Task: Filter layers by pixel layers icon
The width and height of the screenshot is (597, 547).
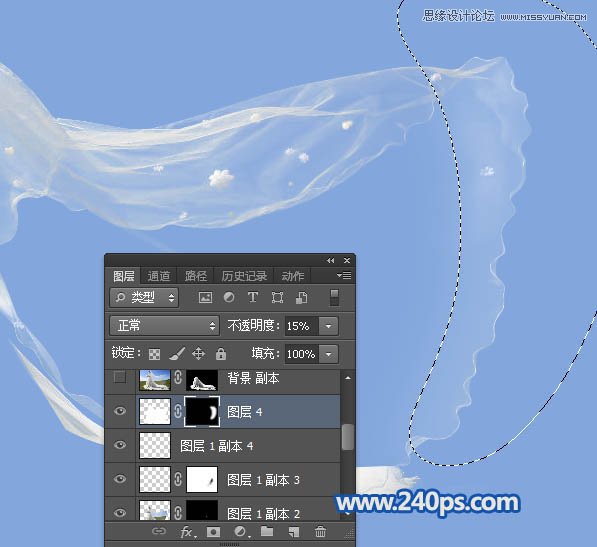Action: [x=206, y=297]
